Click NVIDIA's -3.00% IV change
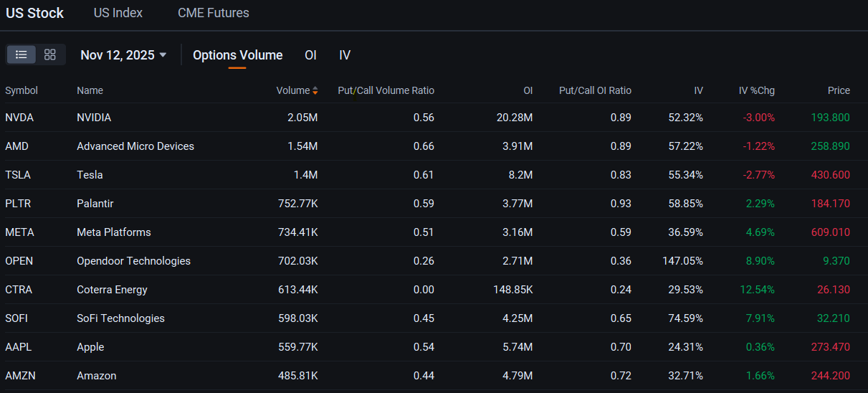 pyautogui.click(x=759, y=118)
